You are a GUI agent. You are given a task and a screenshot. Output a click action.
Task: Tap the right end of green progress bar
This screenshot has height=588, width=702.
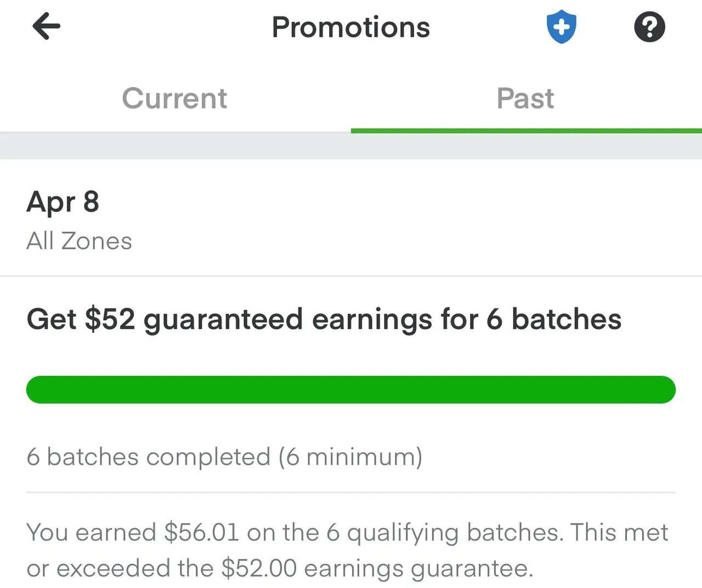(x=665, y=390)
